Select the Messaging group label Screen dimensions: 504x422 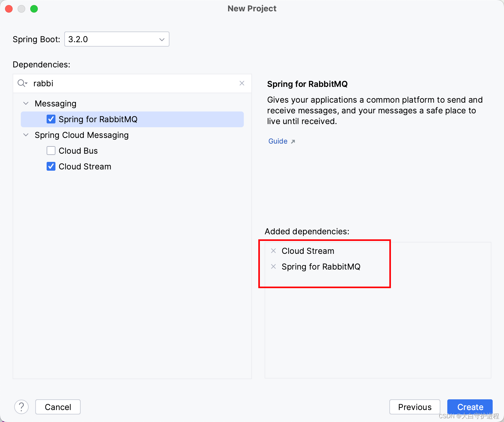tap(55, 103)
